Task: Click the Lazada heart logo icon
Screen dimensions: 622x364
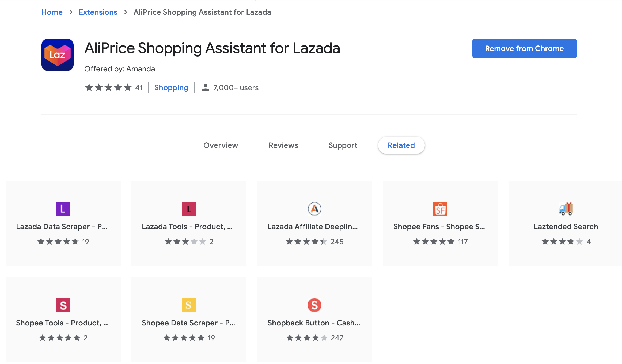Action: [57, 55]
